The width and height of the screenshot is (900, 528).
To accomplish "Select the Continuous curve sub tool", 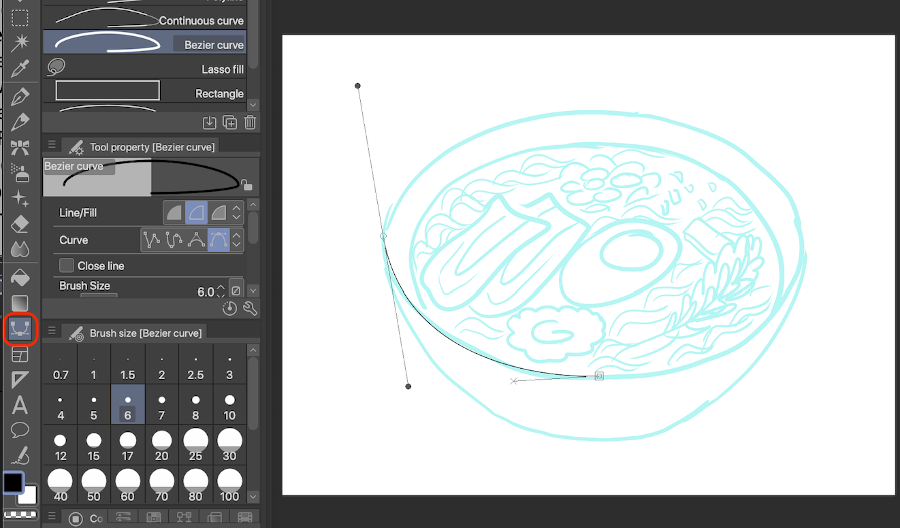I will coord(145,19).
